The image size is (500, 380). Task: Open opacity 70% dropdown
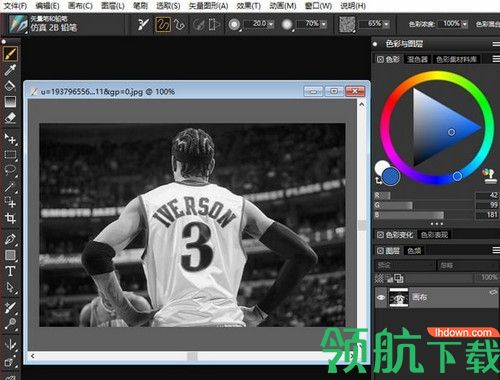tap(323, 24)
